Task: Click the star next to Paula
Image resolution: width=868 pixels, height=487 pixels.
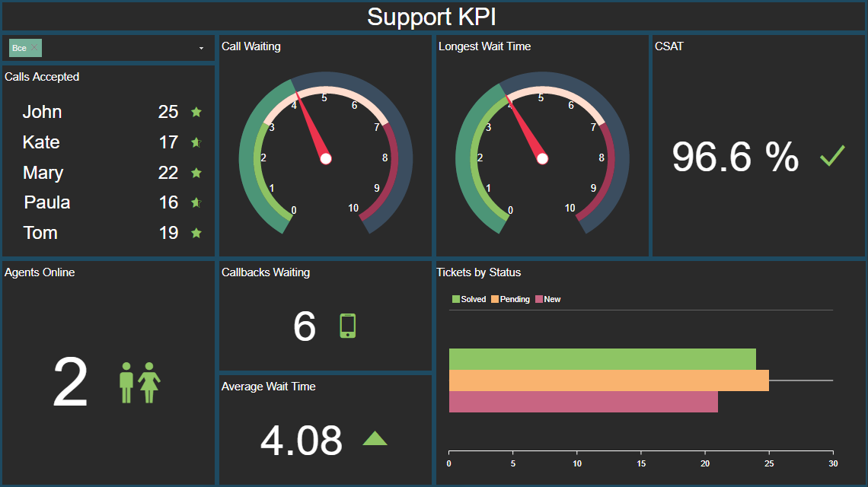Action: pos(196,202)
